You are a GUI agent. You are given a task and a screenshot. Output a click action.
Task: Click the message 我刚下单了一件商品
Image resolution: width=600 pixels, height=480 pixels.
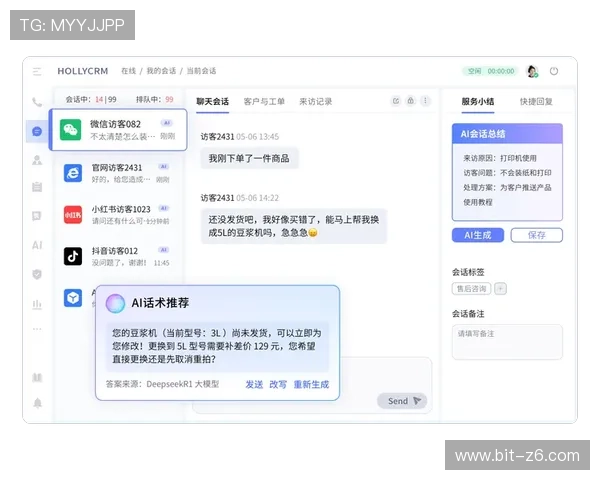click(x=249, y=158)
